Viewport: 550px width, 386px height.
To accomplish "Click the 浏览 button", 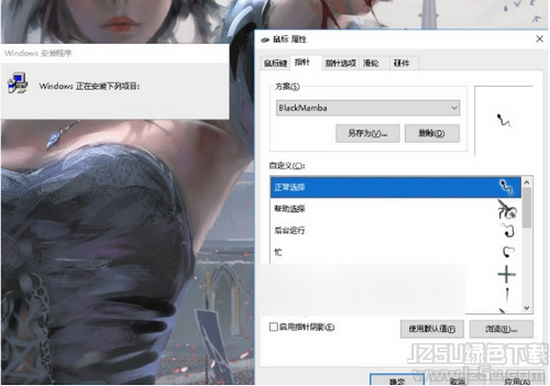I will 501,329.
